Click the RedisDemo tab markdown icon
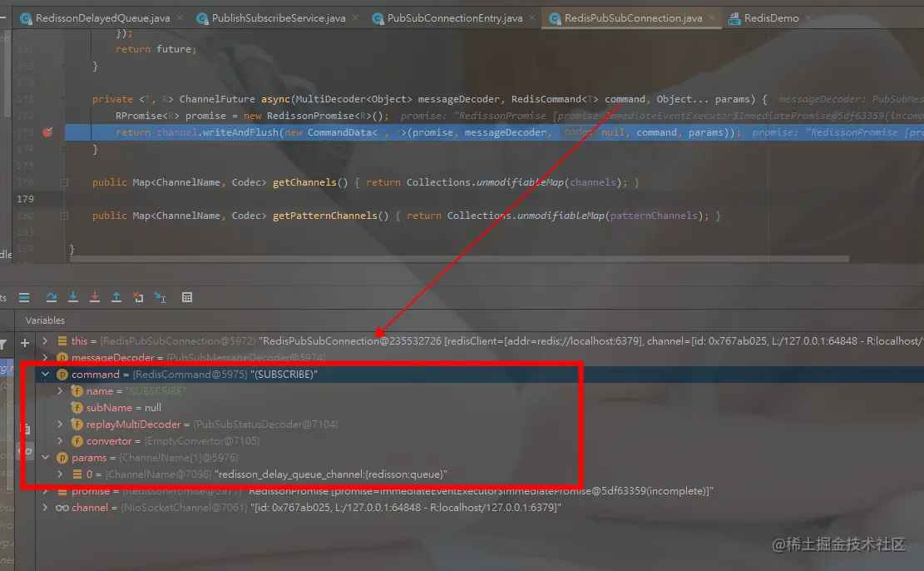Viewport: 924px width, 571px height. pyautogui.click(x=734, y=19)
